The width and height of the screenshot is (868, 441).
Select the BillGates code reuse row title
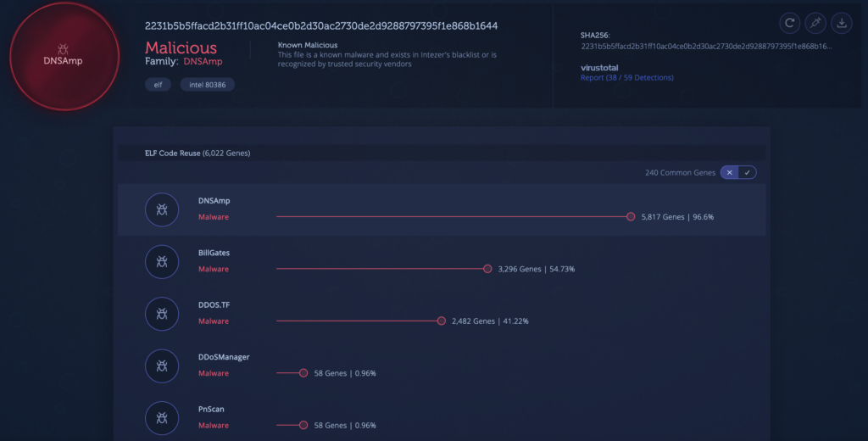point(214,253)
